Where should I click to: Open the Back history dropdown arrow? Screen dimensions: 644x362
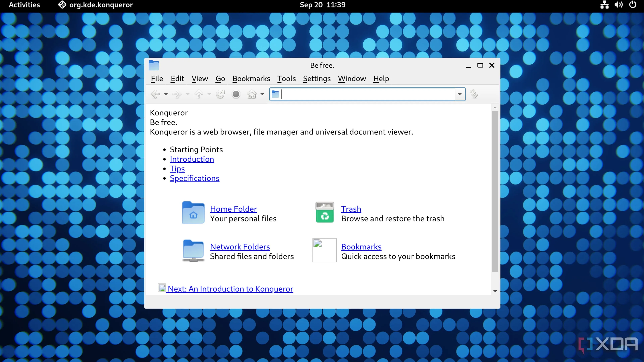(166, 94)
